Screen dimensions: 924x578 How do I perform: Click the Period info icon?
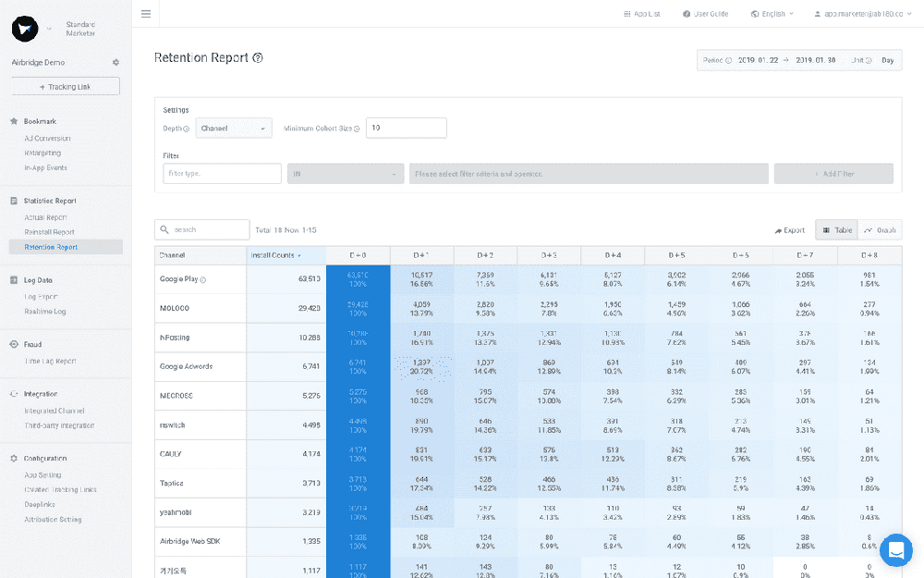point(728,60)
